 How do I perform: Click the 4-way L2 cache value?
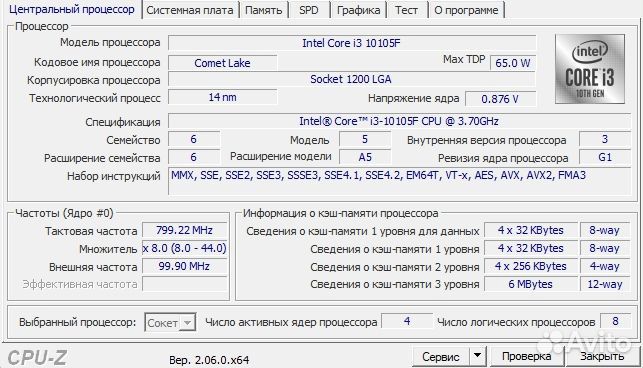point(604,266)
